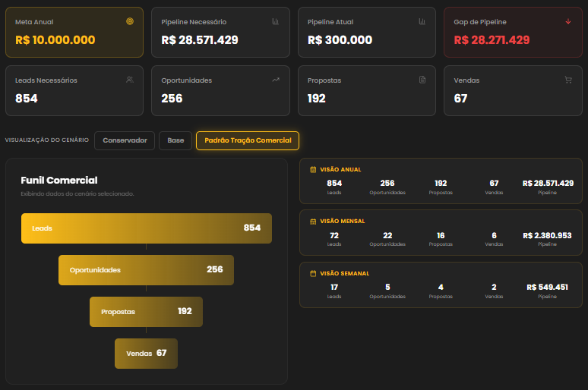Switch to the Base scenario
The width and height of the screenshot is (588, 390).
pyautogui.click(x=175, y=140)
